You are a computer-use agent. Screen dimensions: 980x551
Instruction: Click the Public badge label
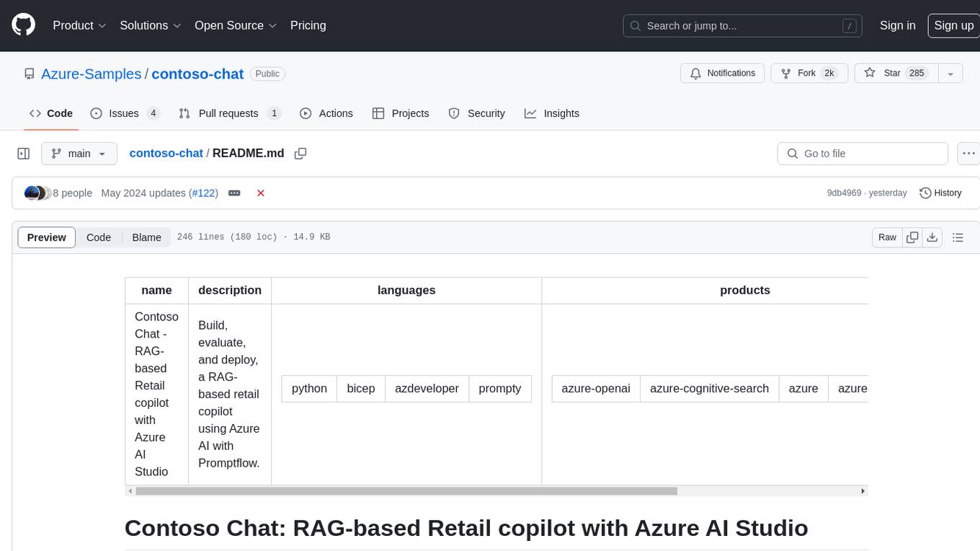point(267,74)
